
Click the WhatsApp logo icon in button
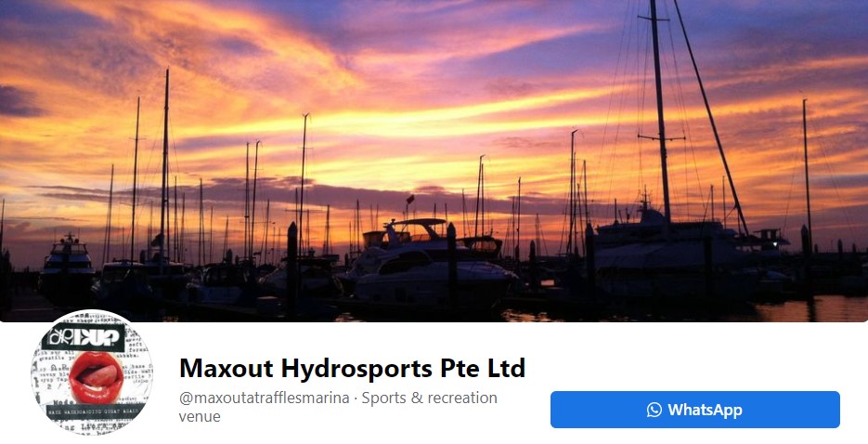[x=654, y=410]
